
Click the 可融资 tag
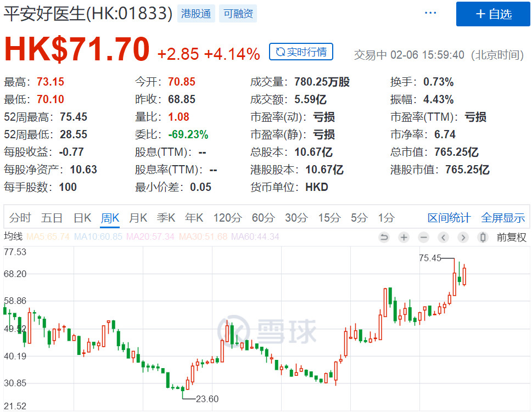pos(238,14)
